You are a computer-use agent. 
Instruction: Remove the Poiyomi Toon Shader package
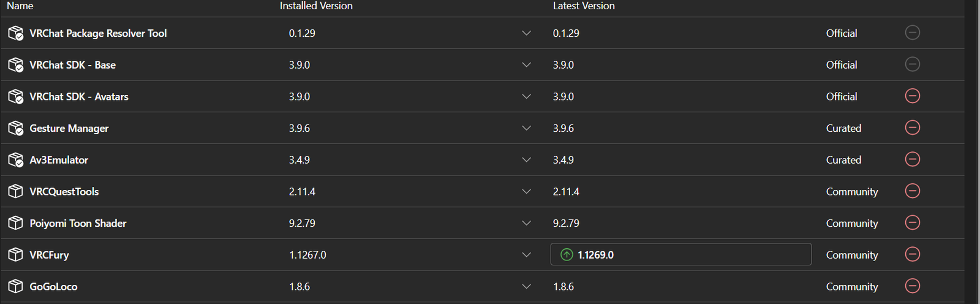[x=912, y=222]
